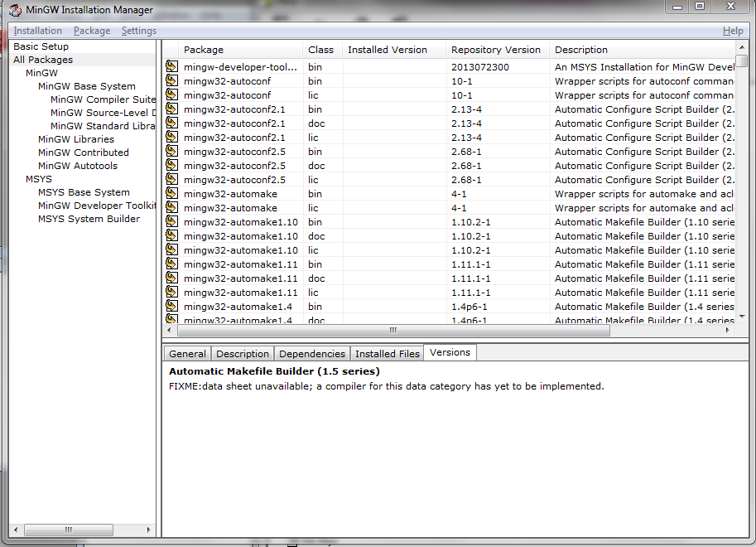The height and width of the screenshot is (547, 756).
Task: Select MinGW Compiler Suite category
Action: pos(104,99)
